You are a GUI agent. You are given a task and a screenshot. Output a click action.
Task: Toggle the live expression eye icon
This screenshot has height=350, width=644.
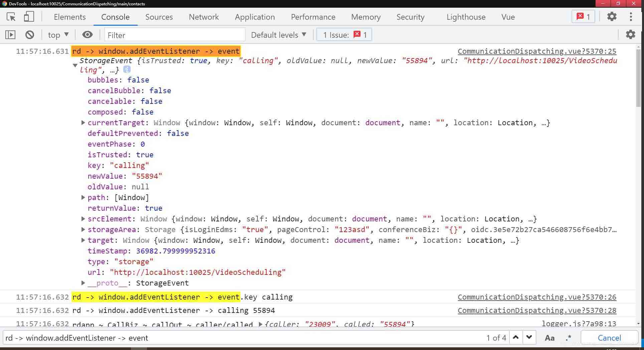tap(87, 35)
